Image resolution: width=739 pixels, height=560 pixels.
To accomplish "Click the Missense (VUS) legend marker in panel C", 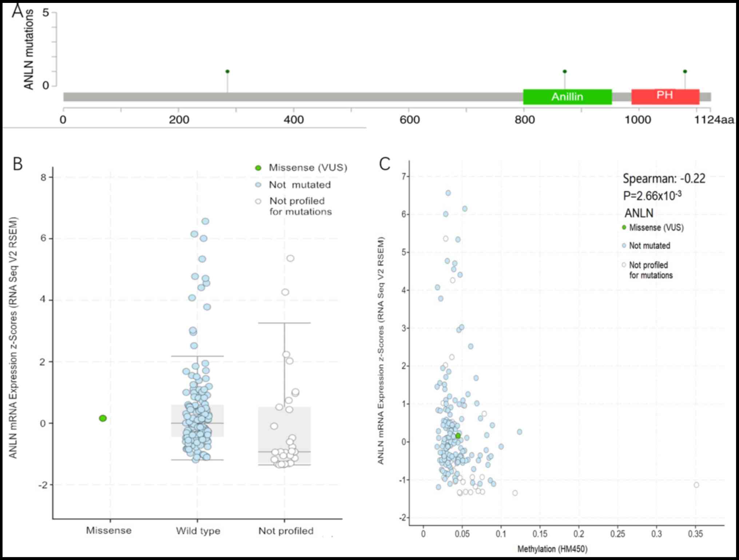I will pyautogui.click(x=624, y=227).
